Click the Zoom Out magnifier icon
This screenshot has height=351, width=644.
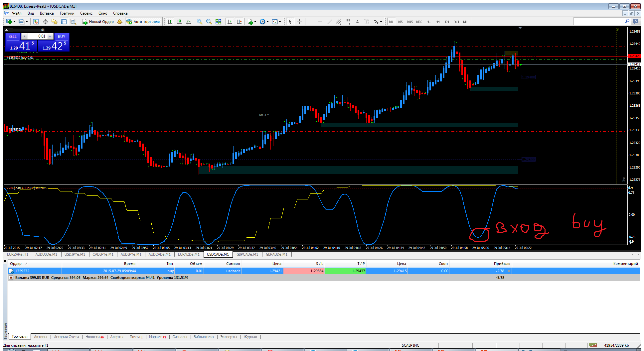pyautogui.click(x=209, y=22)
